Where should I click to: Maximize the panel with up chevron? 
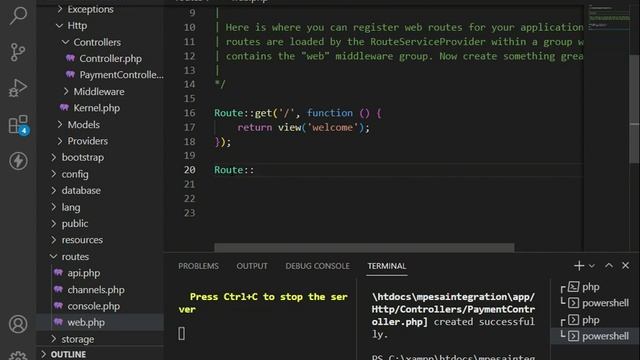609,265
